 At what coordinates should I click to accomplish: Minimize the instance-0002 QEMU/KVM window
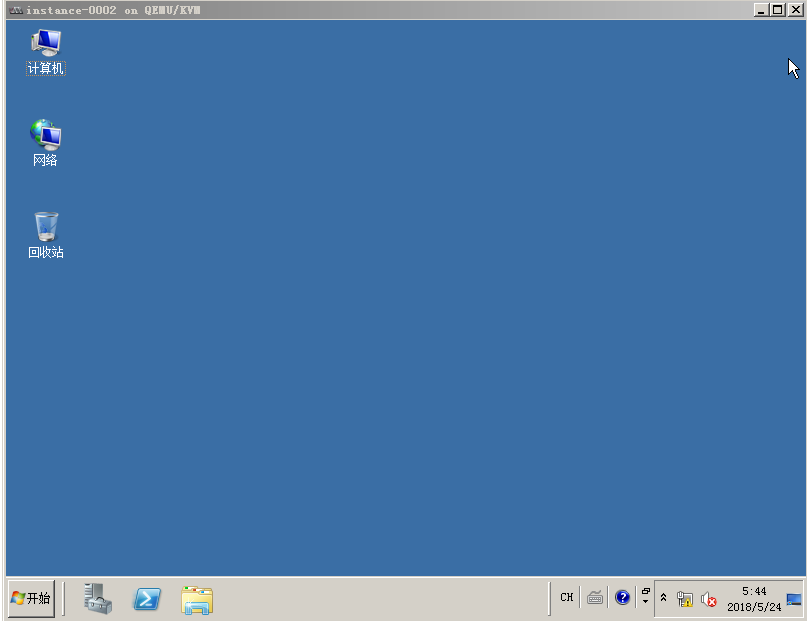pyautogui.click(x=761, y=10)
